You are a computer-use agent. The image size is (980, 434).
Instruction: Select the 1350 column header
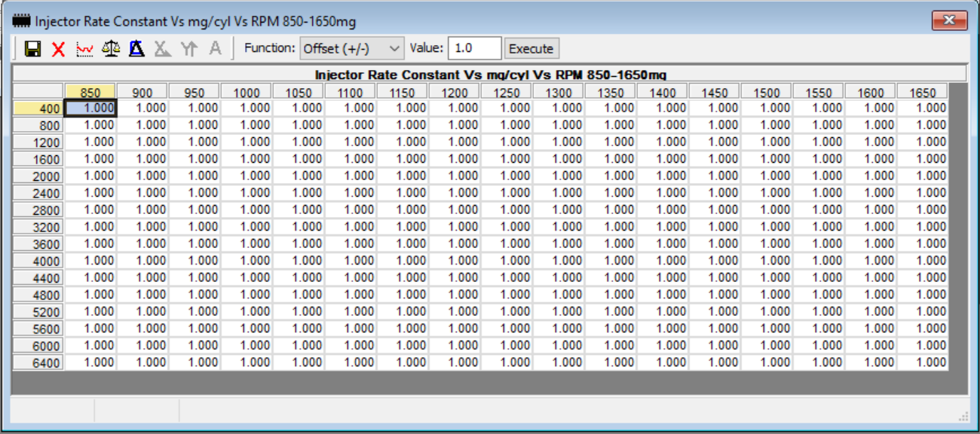(x=610, y=92)
